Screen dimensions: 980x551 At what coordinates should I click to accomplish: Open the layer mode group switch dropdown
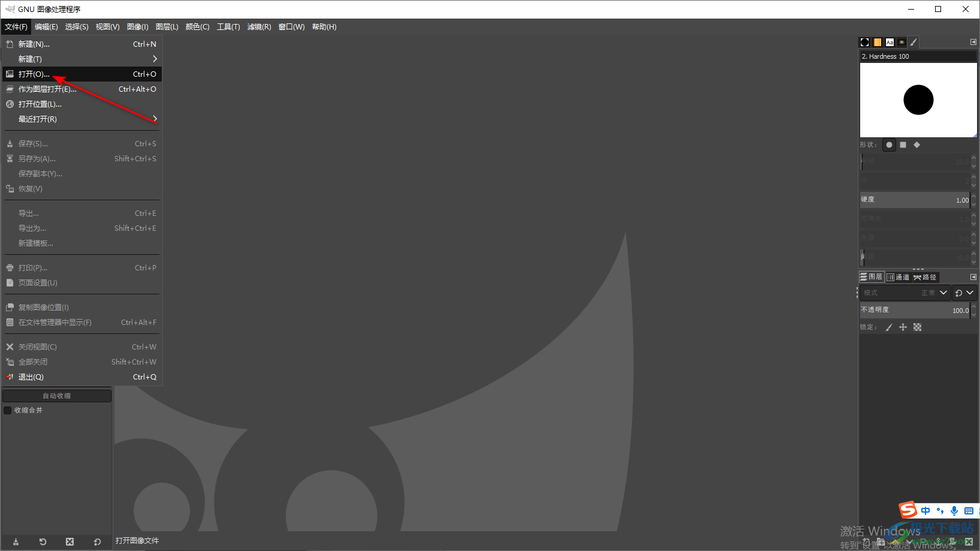point(964,293)
